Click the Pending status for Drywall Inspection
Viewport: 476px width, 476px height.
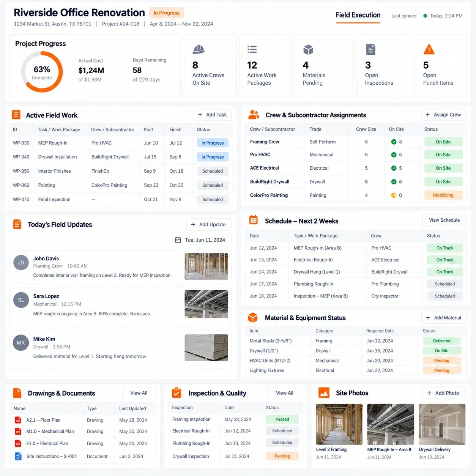282,456
